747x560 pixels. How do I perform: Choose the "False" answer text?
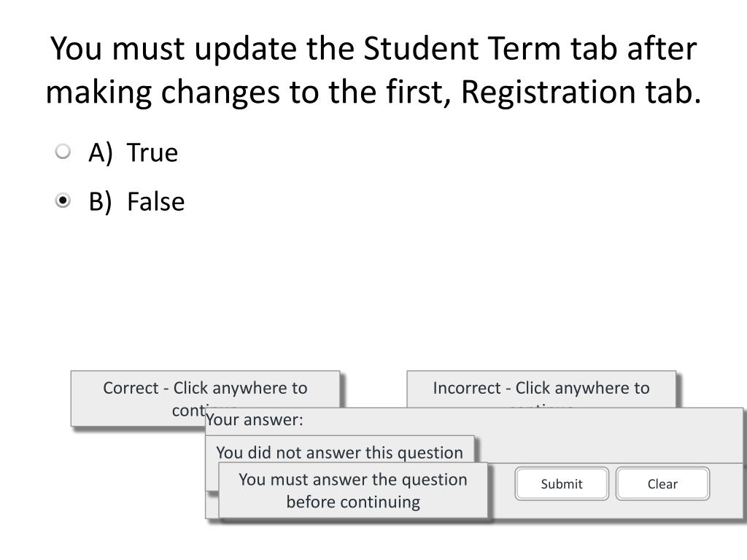[156, 201]
